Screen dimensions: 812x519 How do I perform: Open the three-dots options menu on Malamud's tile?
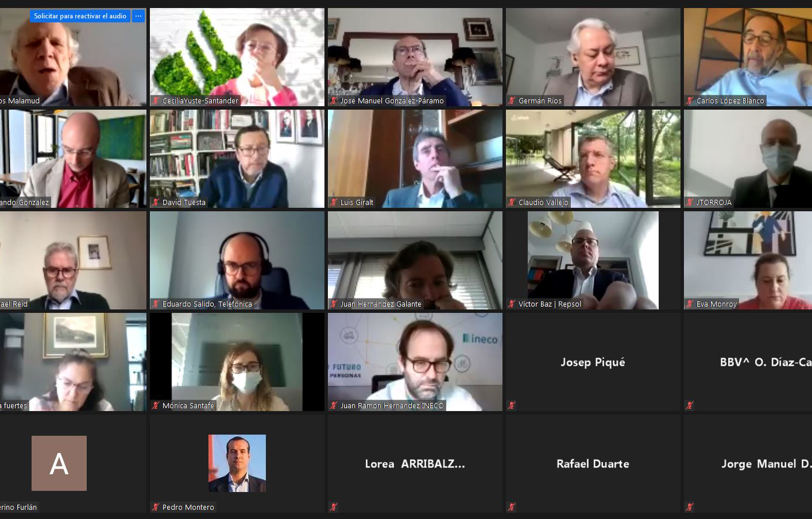coord(138,16)
